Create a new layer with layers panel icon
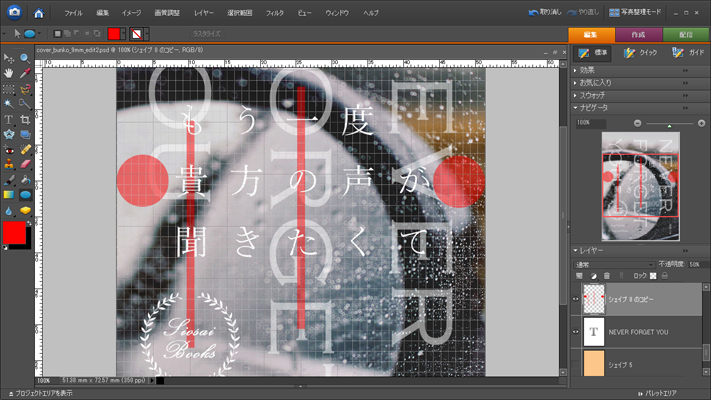 [579, 276]
